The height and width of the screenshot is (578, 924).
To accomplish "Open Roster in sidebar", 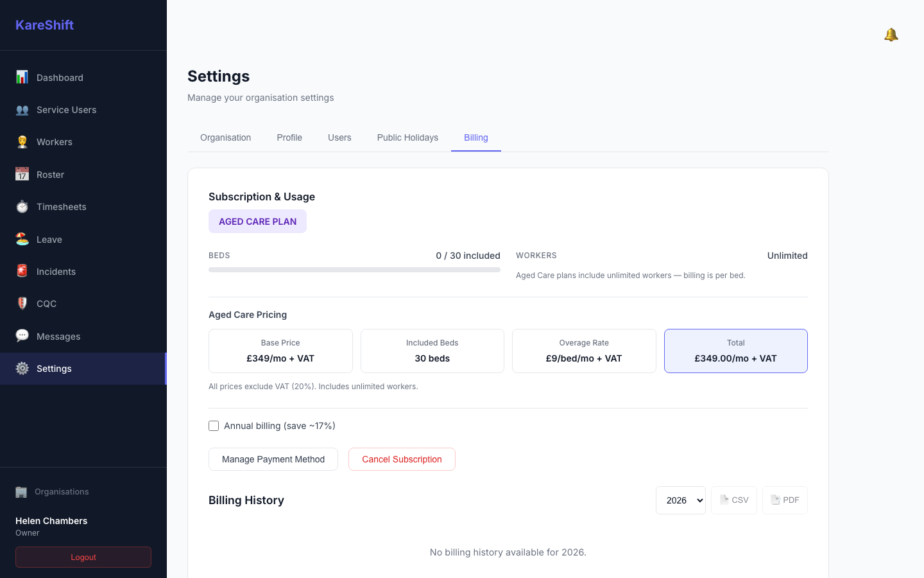I will 83,174.
